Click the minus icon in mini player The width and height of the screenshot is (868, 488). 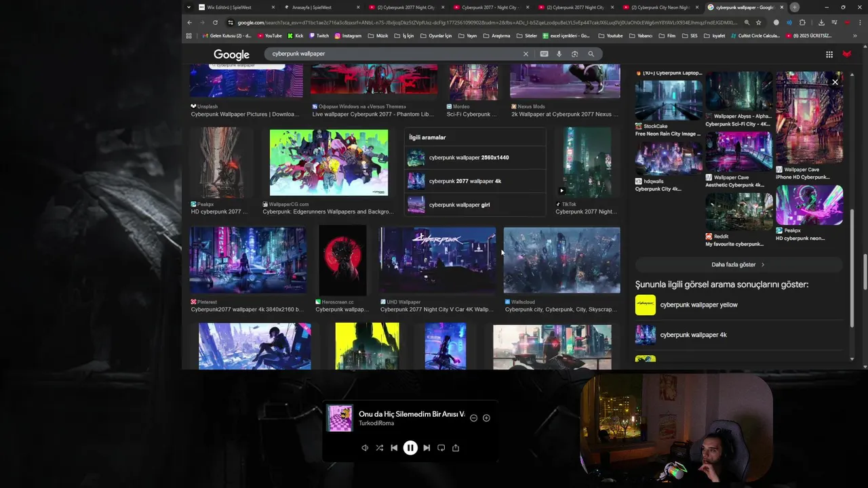click(x=473, y=418)
